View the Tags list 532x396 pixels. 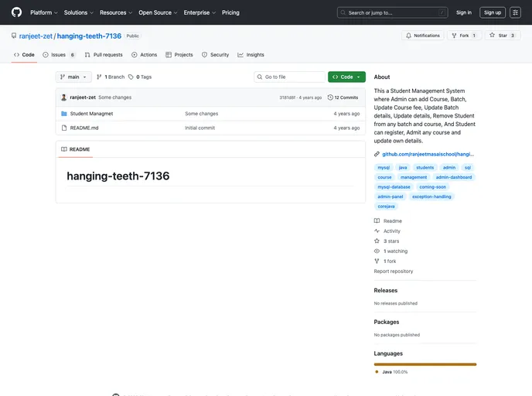tap(140, 77)
